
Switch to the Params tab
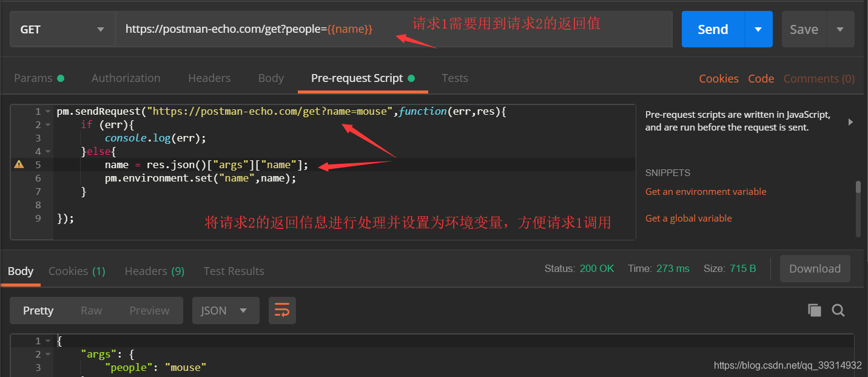(39, 78)
